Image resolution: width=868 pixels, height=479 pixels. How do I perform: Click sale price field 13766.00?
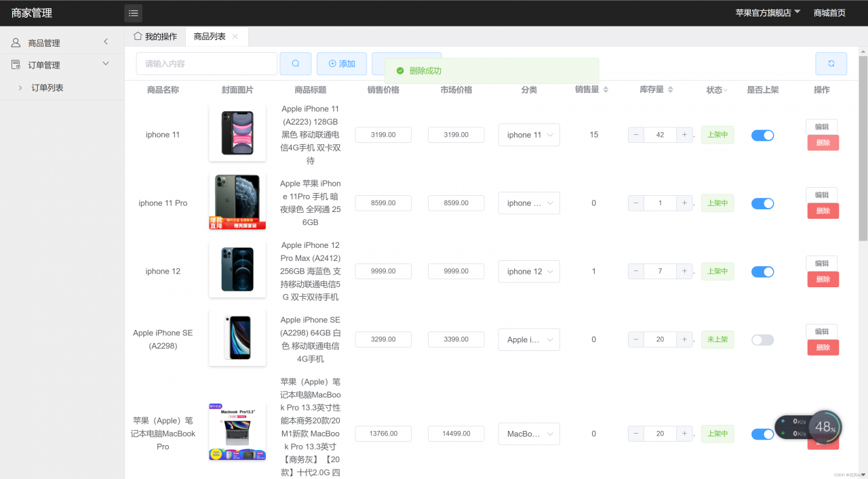383,434
